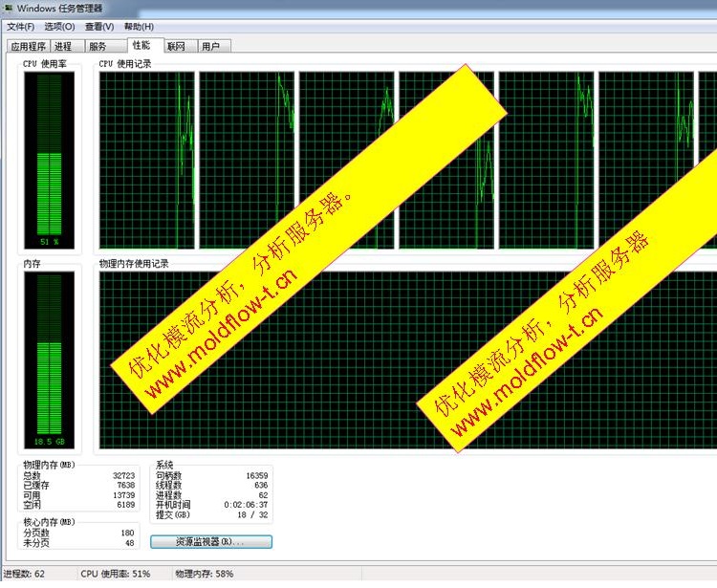Click the 总数 value 32723
717x588 pixels.
(x=124, y=475)
